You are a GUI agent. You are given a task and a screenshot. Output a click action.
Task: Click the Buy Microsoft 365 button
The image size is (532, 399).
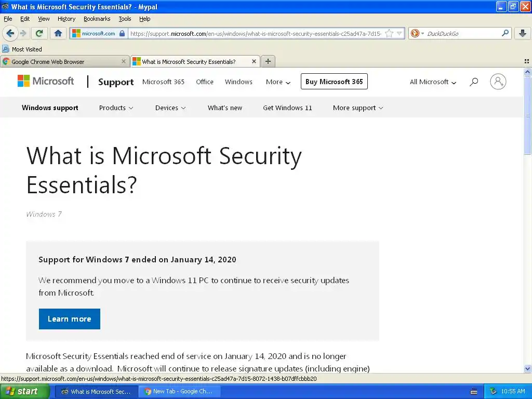tap(334, 82)
